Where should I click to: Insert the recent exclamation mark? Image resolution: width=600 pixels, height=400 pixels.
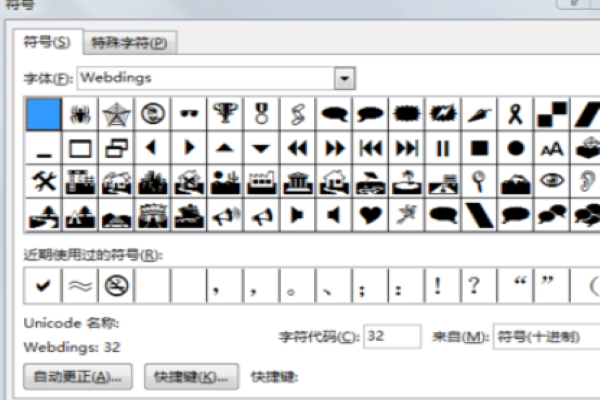click(x=443, y=286)
